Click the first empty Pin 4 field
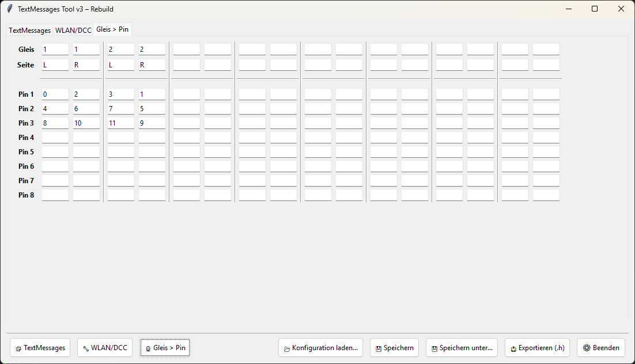635x364 pixels. (x=55, y=137)
